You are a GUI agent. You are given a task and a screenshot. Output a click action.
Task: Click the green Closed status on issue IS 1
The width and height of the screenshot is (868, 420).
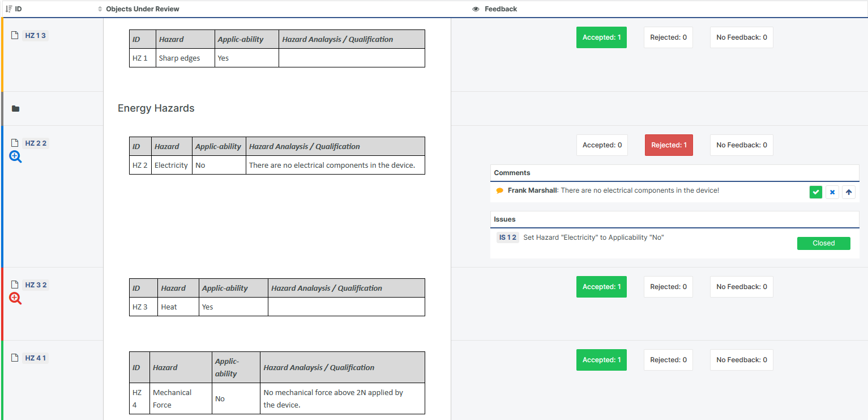click(x=823, y=243)
